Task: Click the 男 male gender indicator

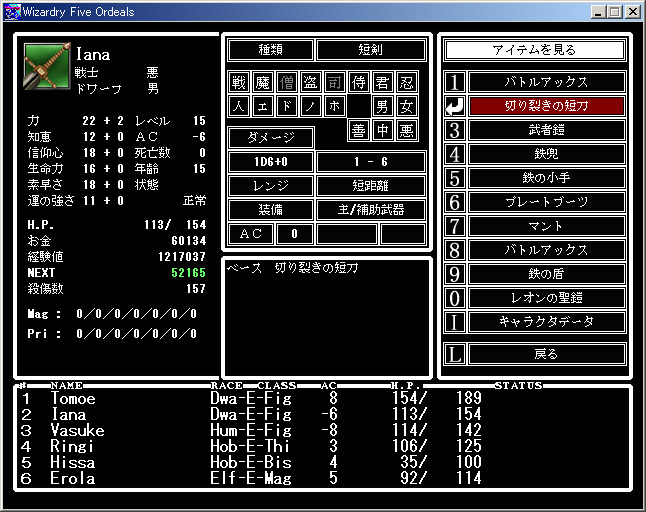Action: (382, 106)
